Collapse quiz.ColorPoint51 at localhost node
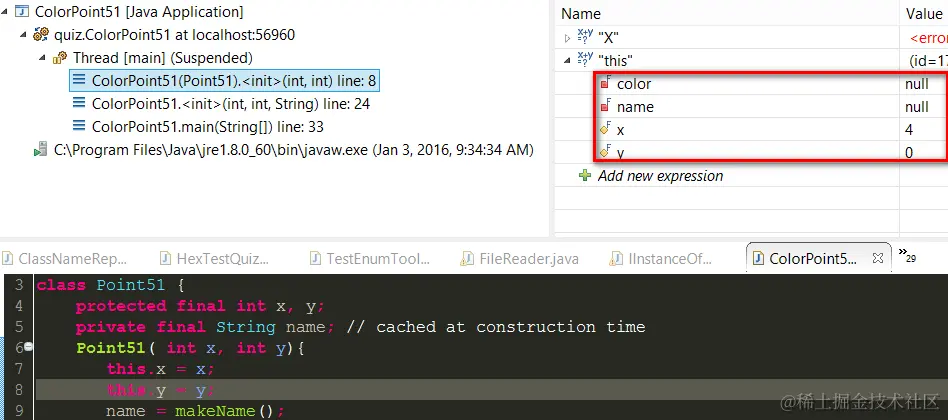 (23, 34)
